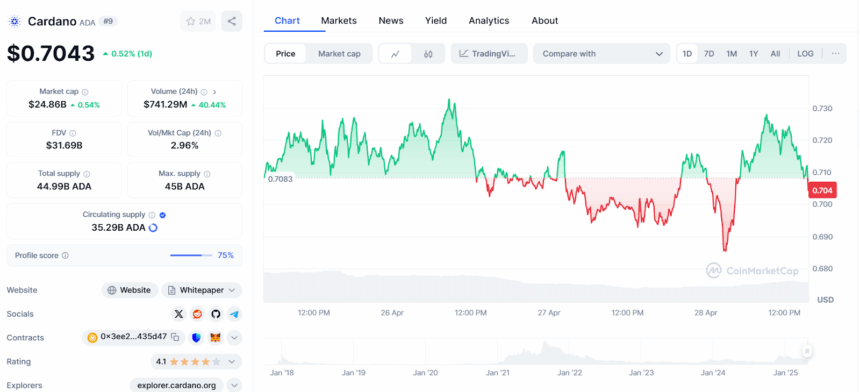Open the Analytics tab
This screenshot has height=392, width=860.
[489, 21]
